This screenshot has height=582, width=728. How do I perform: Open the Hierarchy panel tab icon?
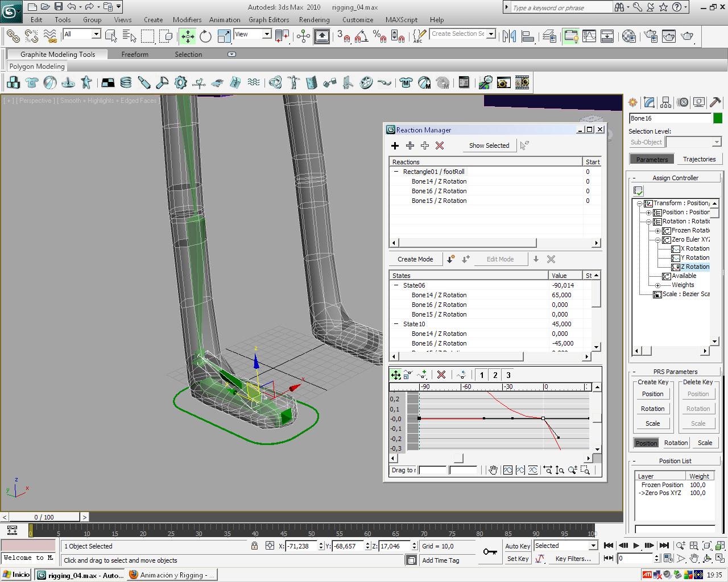click(666, 102)
